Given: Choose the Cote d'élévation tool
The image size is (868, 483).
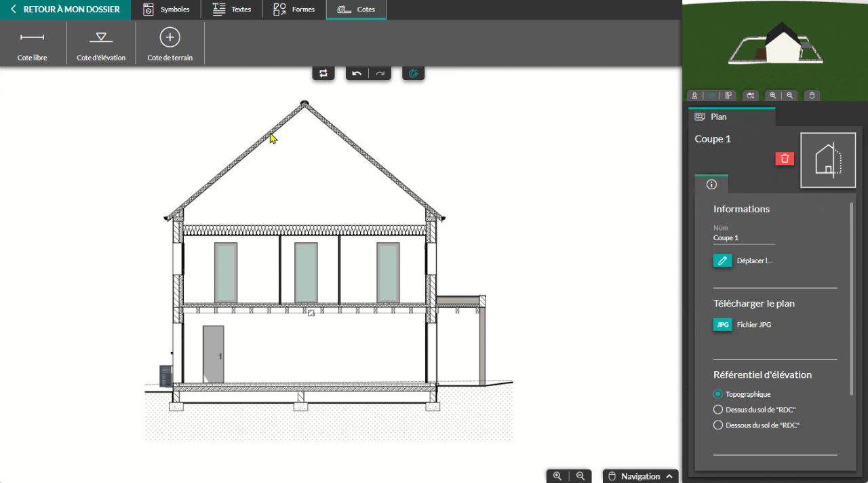Looking at the screenshot, I should [101, 43].
